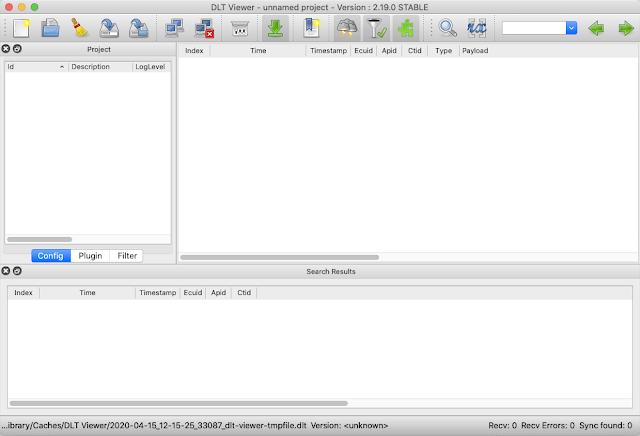Click the search text input field
Viewport: 640px width, 436px height.
[x=534, y=28]
